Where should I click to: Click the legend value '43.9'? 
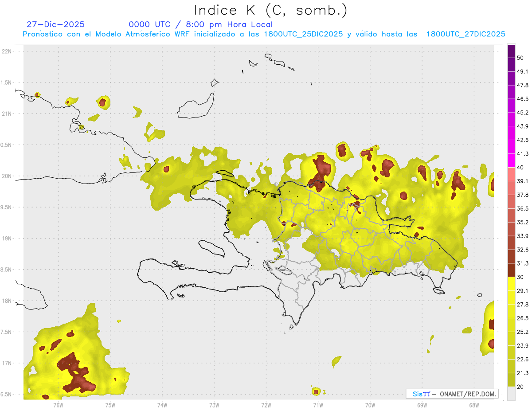pos(522,126)
